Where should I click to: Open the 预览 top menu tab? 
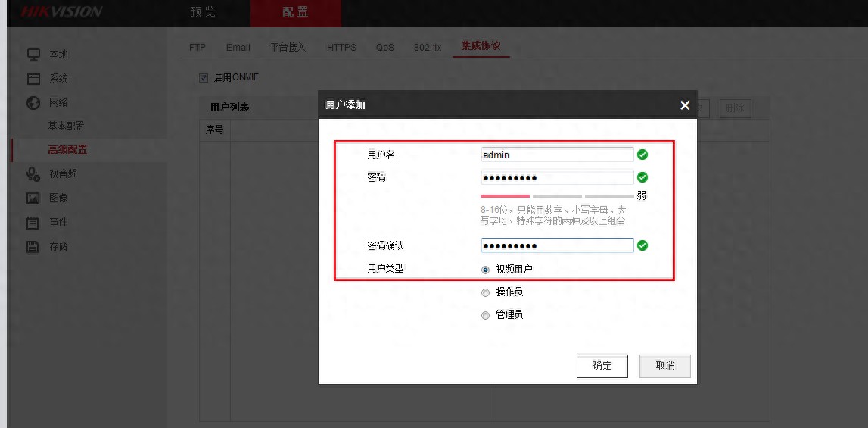204,12
